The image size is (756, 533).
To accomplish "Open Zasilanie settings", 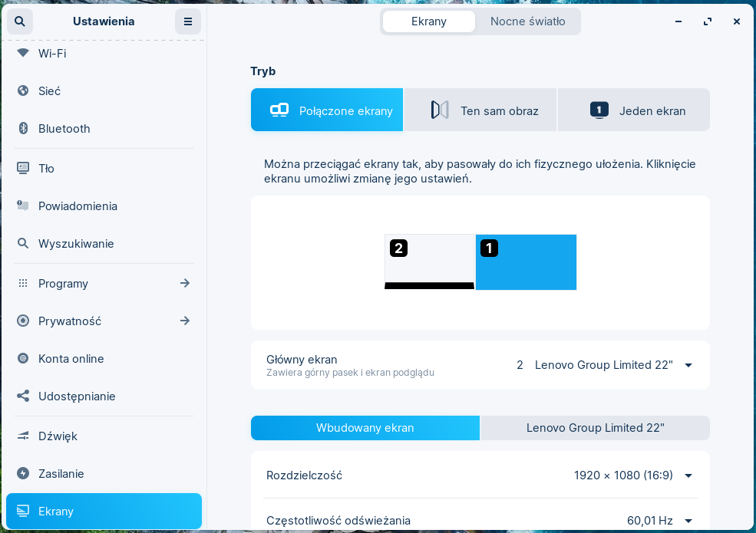I will [x=104, y=474].
